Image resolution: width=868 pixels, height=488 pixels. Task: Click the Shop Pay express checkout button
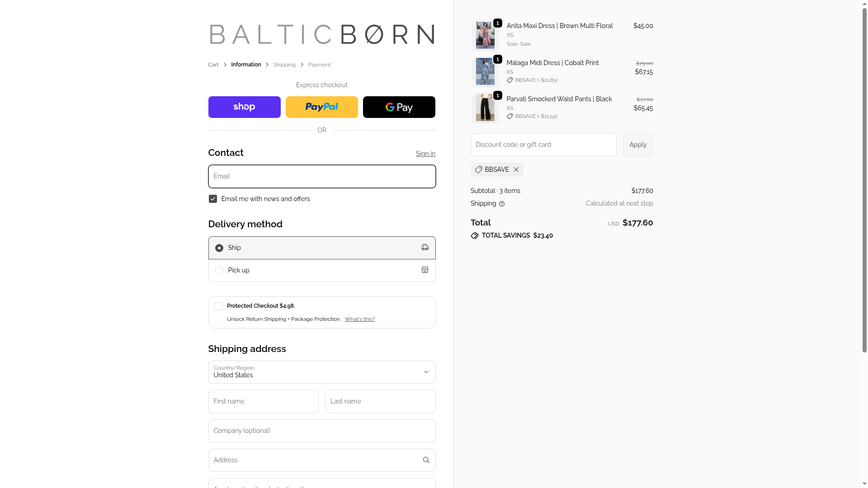coord(244,107)
